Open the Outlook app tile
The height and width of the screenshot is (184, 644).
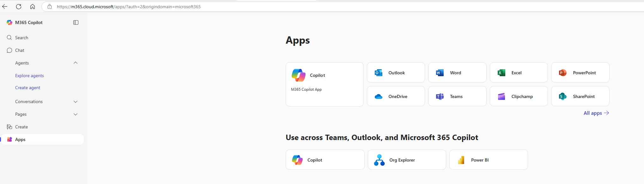click(x=396, y=72)
